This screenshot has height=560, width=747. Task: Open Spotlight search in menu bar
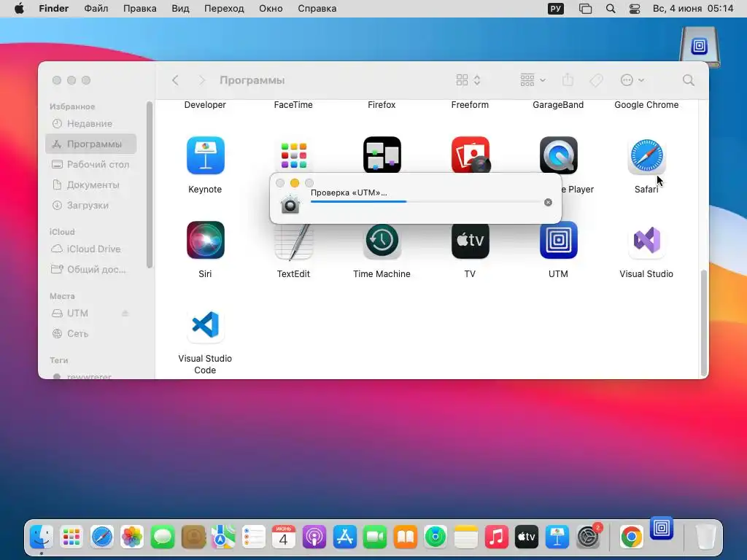[x=611, y=9]
